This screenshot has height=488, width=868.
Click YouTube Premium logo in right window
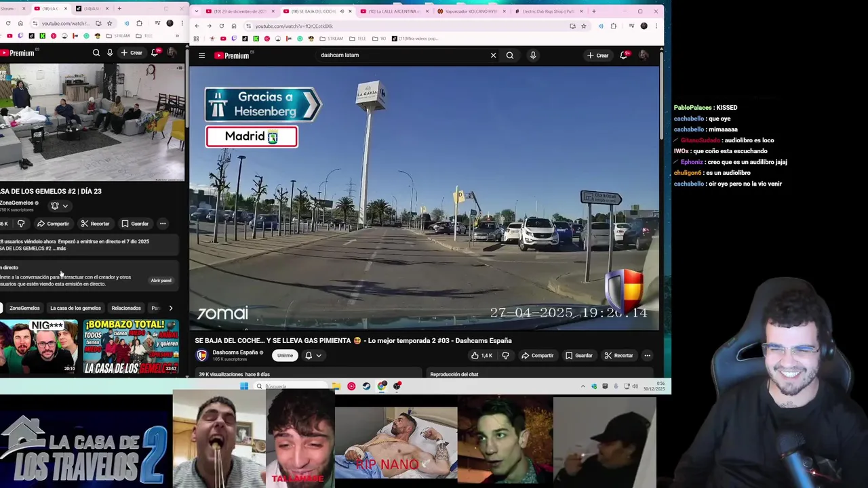232,56
